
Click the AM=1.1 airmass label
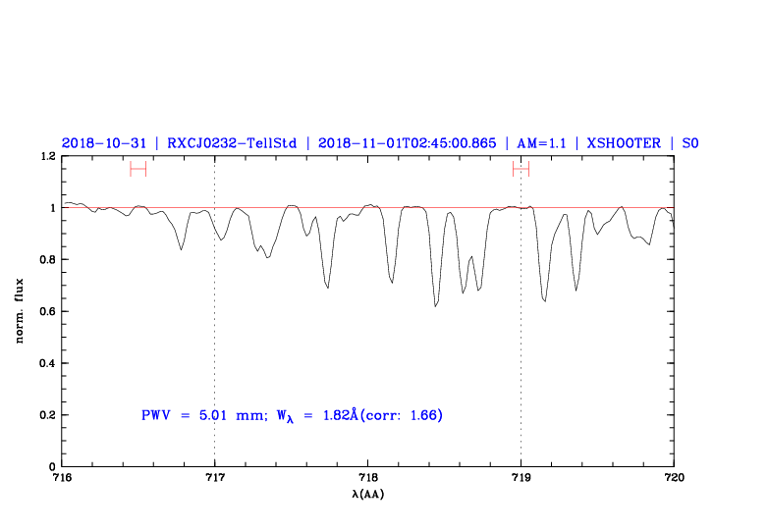(543, 142)
